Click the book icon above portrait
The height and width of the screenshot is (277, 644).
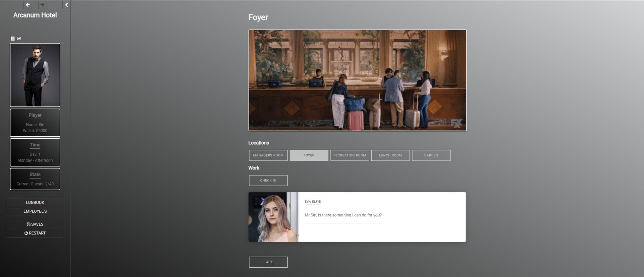13,39
